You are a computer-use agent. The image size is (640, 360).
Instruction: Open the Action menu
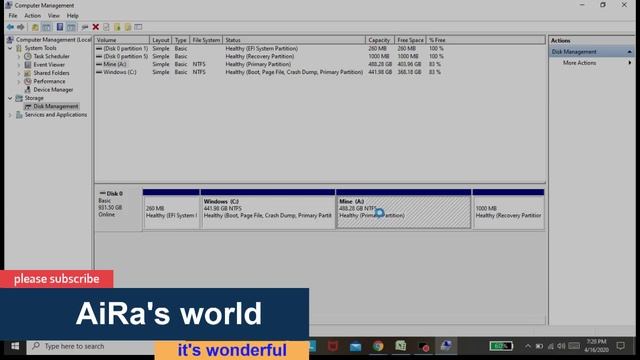pyautogui.click(x=32, y=16)
